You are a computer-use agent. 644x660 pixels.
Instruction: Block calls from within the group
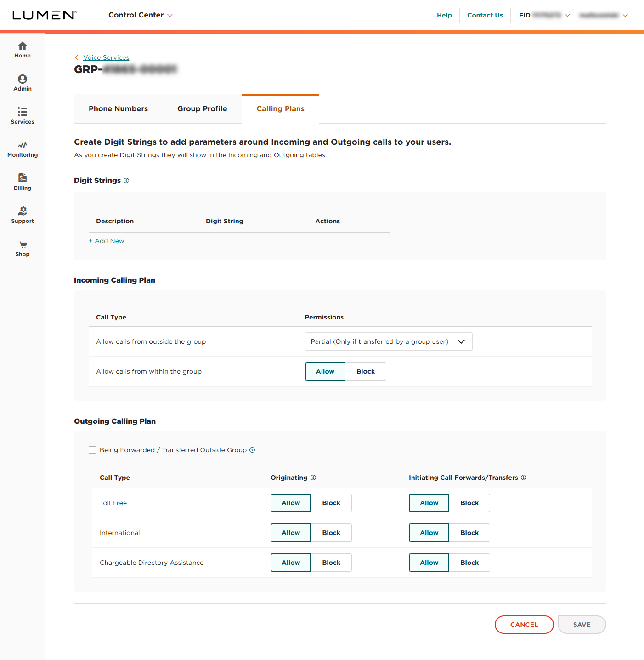pos(365,371)
